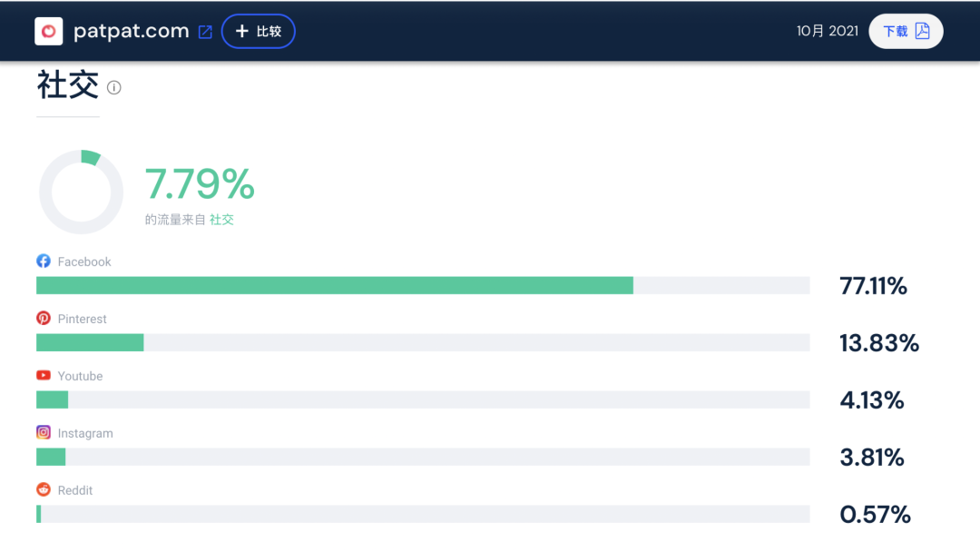980x552 pixels.
Task: Open patpat.com external link icon
Action: tap(205, 32)
